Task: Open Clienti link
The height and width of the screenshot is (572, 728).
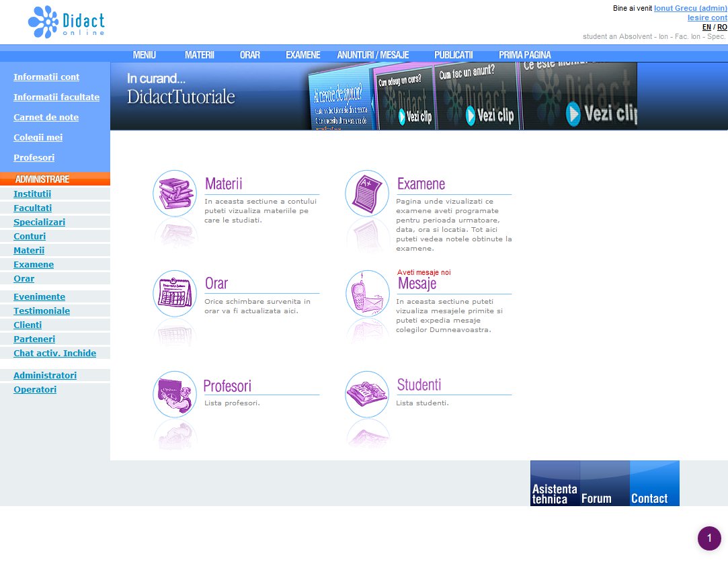Action: click(28, 325)
